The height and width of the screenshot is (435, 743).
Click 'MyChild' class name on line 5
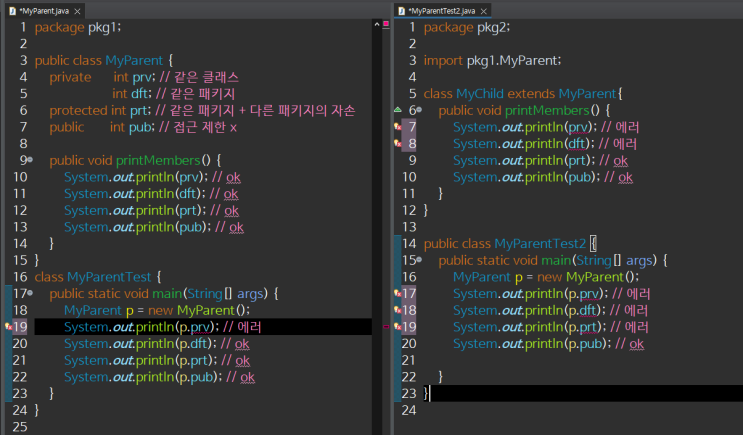click(480, 94)
